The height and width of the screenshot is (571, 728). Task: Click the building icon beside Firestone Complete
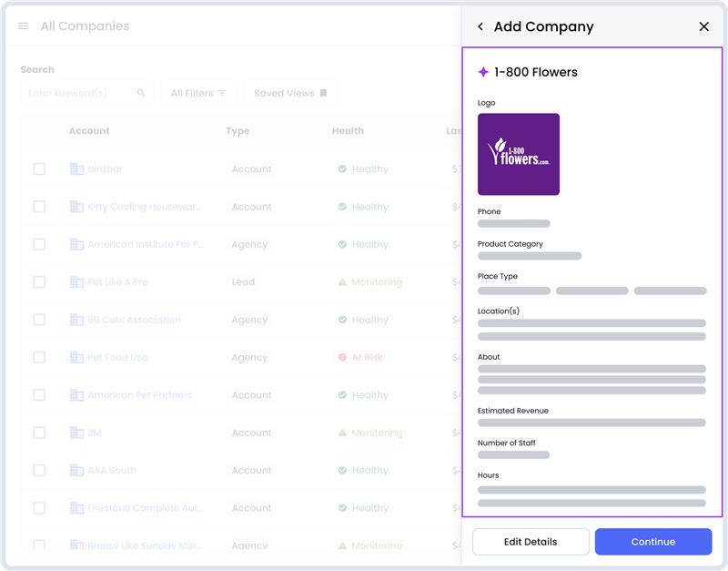[76, 507]
